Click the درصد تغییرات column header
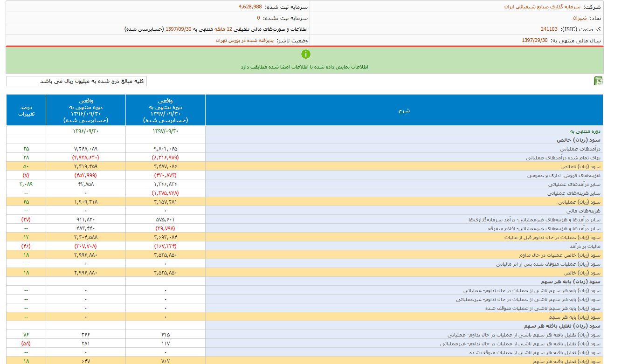Image resolution: width=628 pixels, height=364 pixels. point(26,110)
